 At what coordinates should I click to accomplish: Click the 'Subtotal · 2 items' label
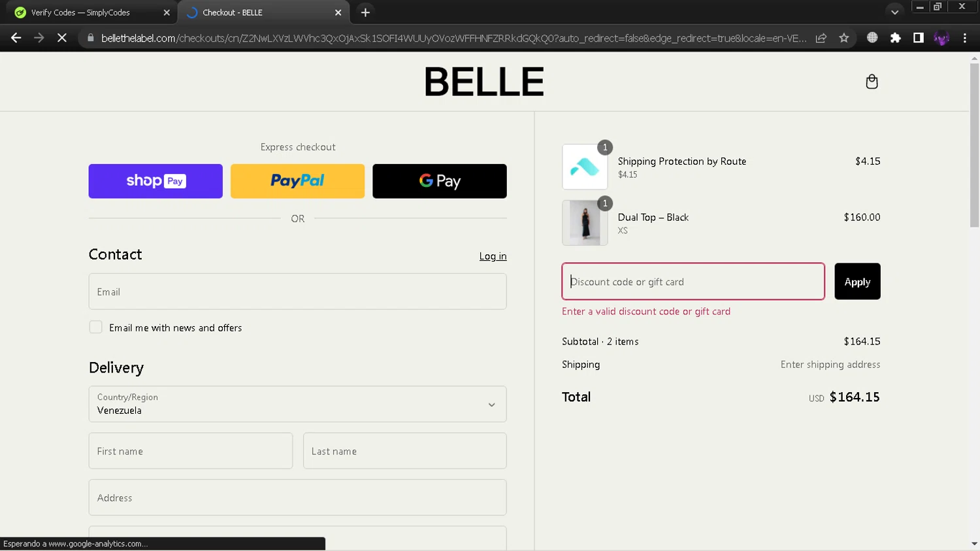tap(600, 341)
